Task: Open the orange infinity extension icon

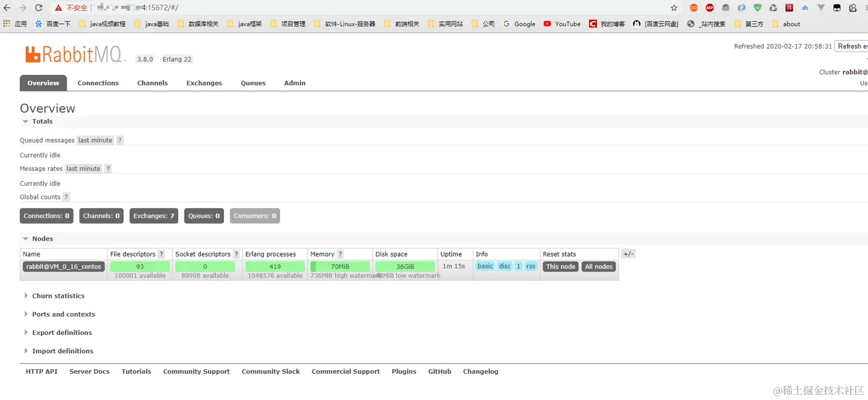Action: coord(694,8)
